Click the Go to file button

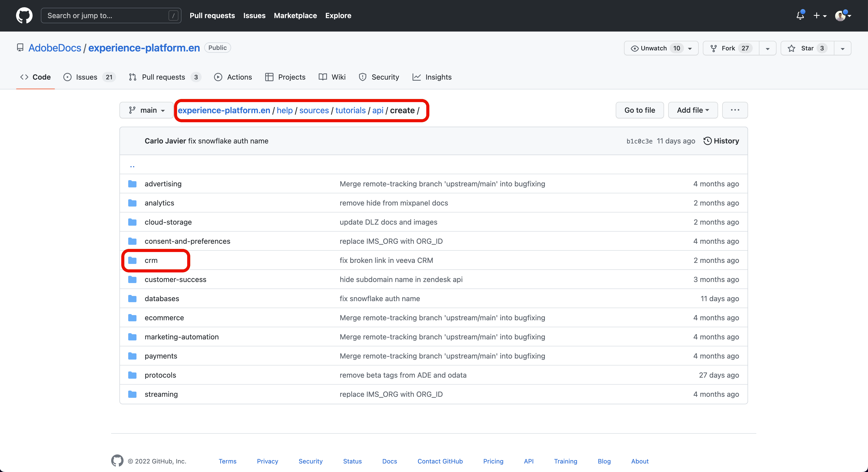pyautogui.click(x=639, y=110)
